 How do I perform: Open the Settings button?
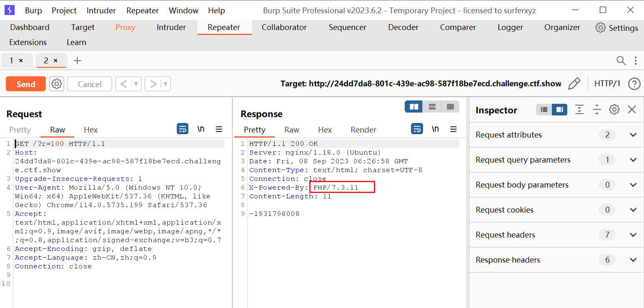[616, 28]
